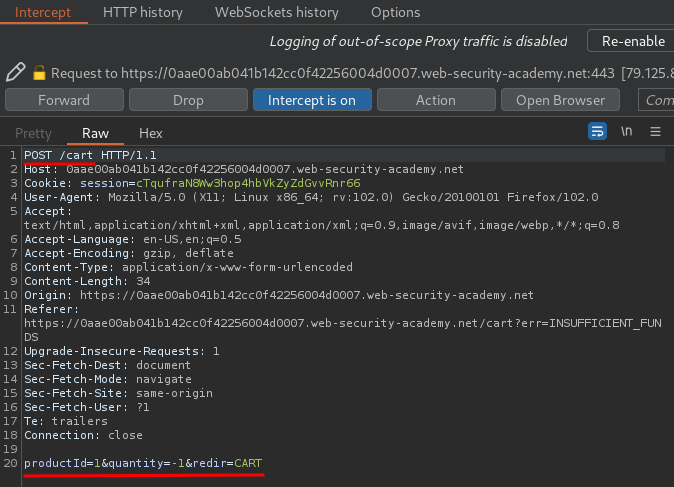Click the Content-Length: 34 line

[87, 281]
